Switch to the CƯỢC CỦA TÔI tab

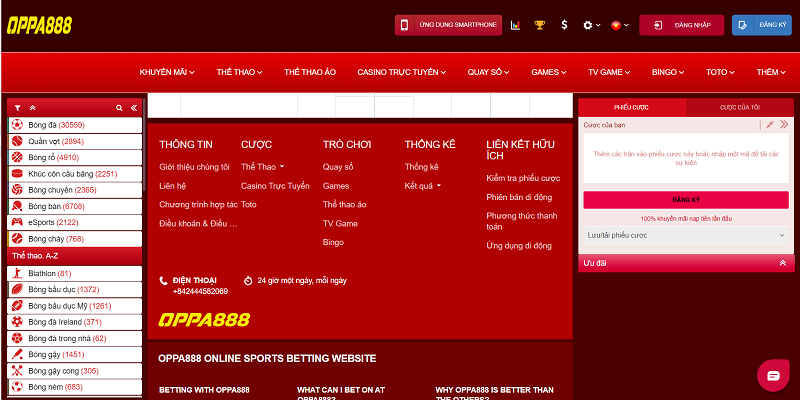click(739, 106)
